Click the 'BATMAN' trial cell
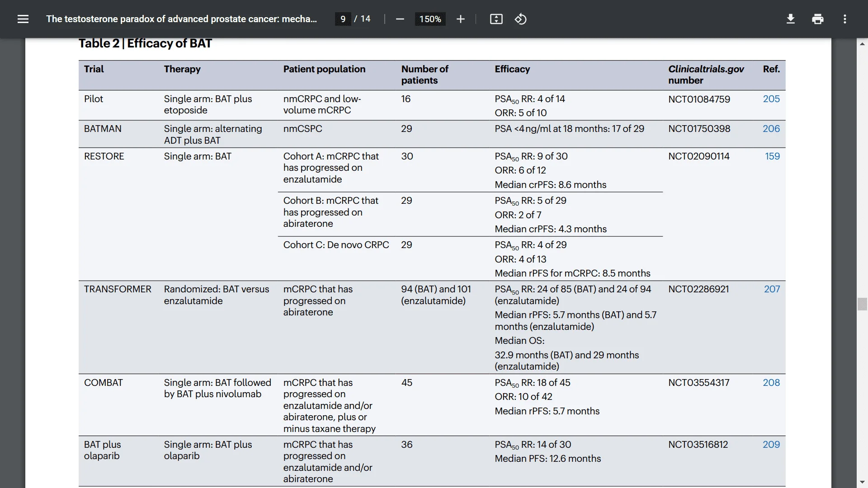The height and width of the screenshot is (488, 868). point(103,129)
